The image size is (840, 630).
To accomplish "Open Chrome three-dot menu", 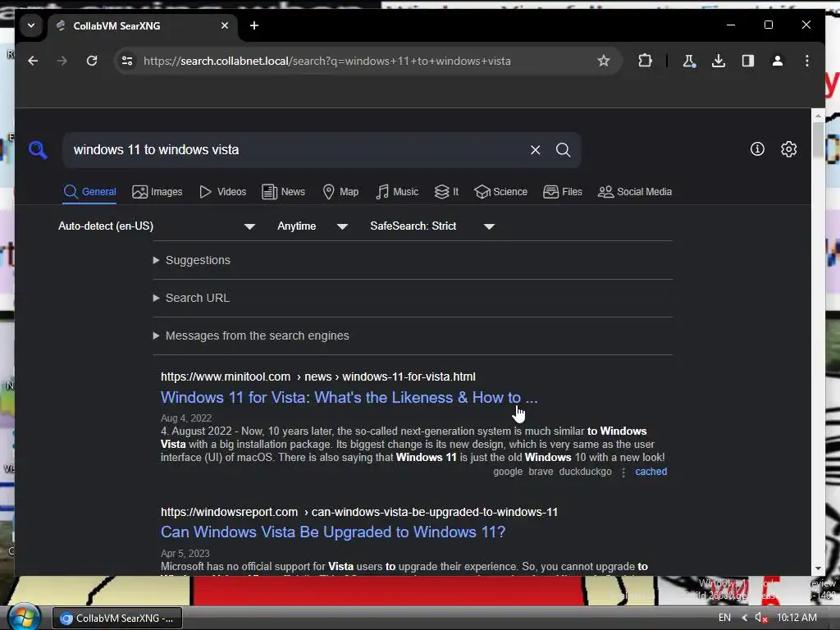I will (x=807, y=61).
